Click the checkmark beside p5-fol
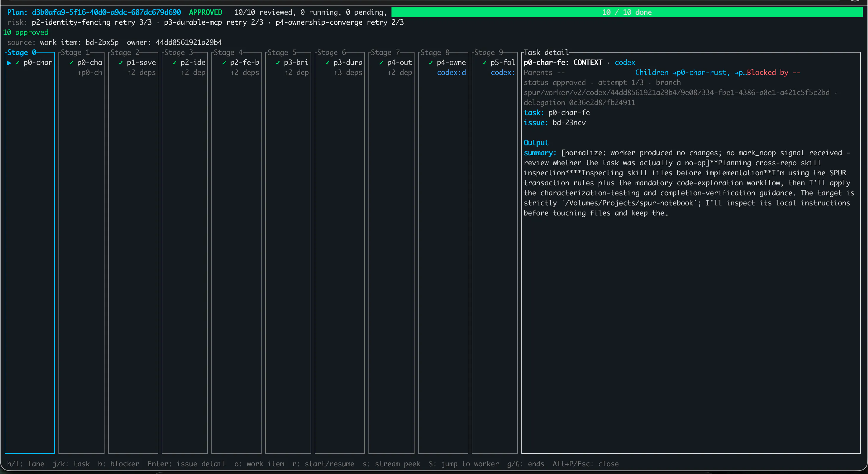Screen dimensions: 868x474 pos(484,63)
